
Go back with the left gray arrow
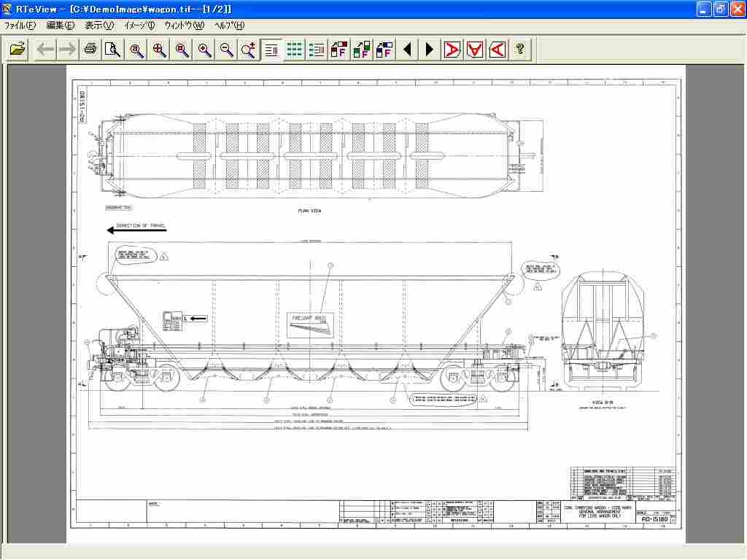45,49
